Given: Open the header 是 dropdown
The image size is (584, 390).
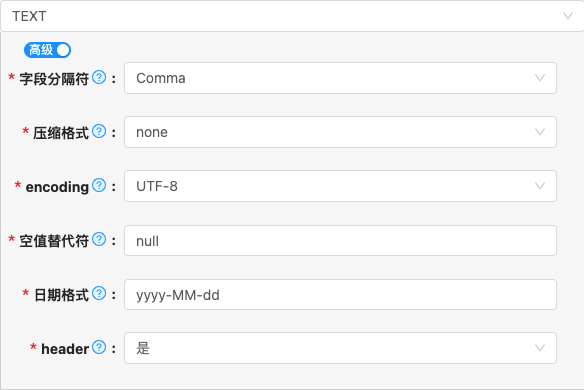Looking at the screenshot, I should [340, 348].
